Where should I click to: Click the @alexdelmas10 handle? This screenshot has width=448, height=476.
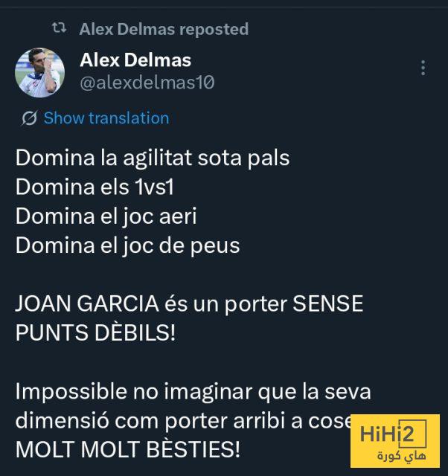tap(147, 83)
